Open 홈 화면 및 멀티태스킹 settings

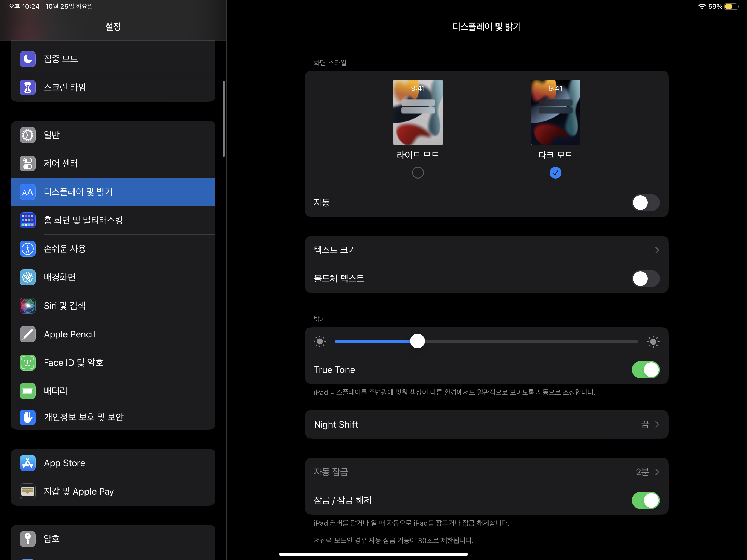pyautogui.click(x=113, y=220)
